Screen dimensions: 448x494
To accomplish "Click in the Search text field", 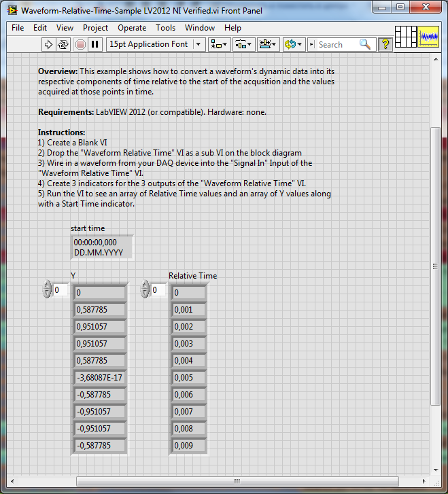I will tap(337, 44).
